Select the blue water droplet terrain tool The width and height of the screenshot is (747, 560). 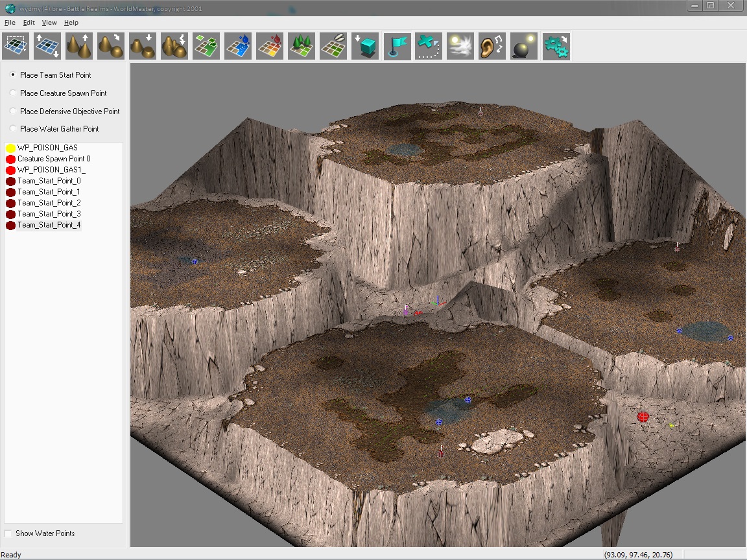238,46
